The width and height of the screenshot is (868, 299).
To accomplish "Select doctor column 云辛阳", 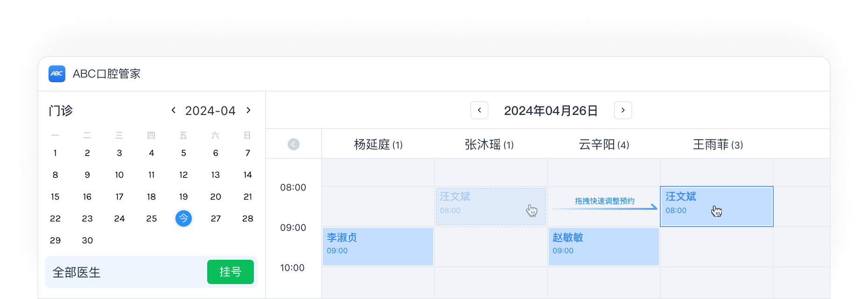I will tap(604, 145).
